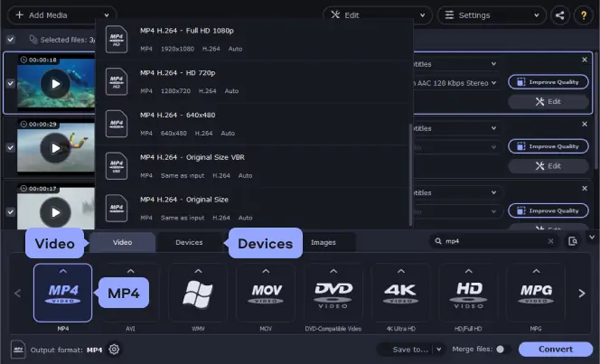Click the output format MP4 file icon
600x364 pixels.
(18, 350)
